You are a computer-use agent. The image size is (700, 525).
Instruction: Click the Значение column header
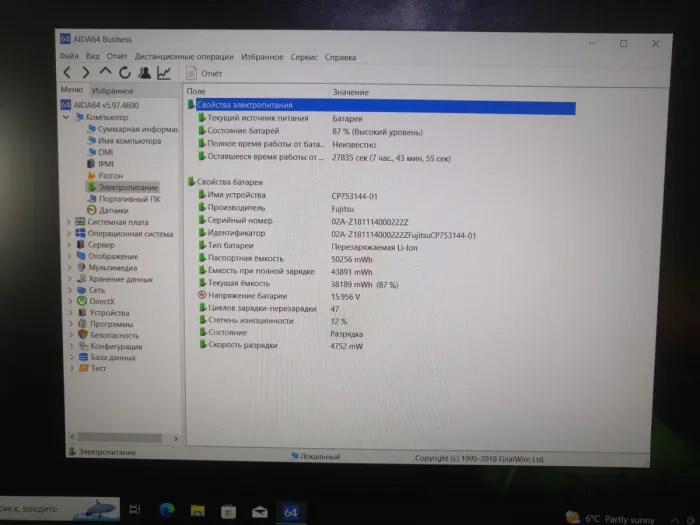350,91
